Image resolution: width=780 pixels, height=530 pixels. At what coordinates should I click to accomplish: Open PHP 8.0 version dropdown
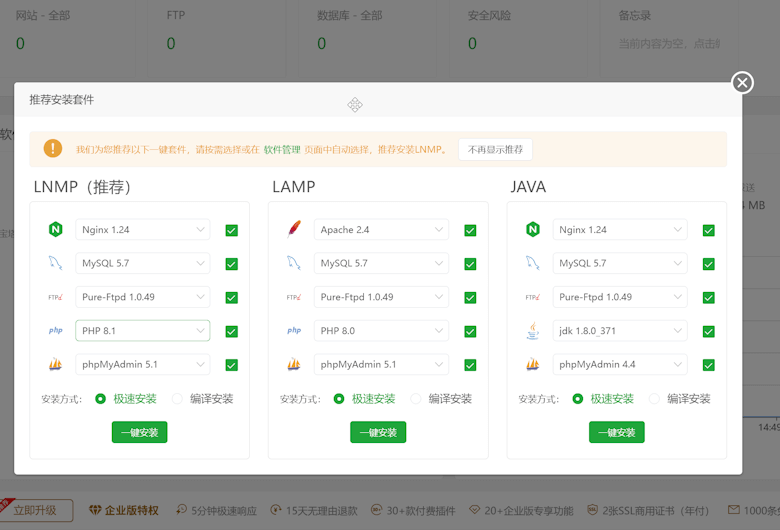tap(381, 330)
